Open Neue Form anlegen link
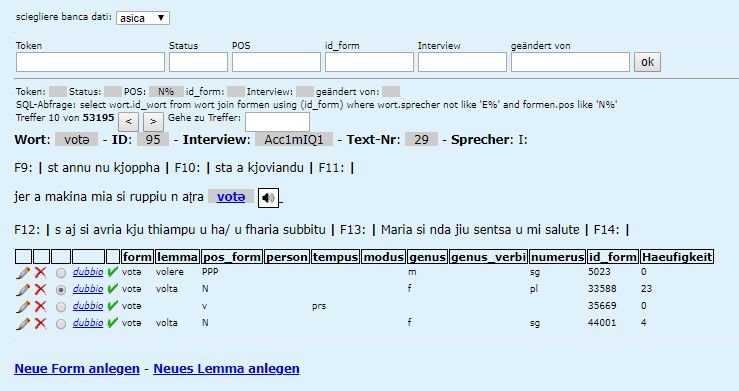 77,368
